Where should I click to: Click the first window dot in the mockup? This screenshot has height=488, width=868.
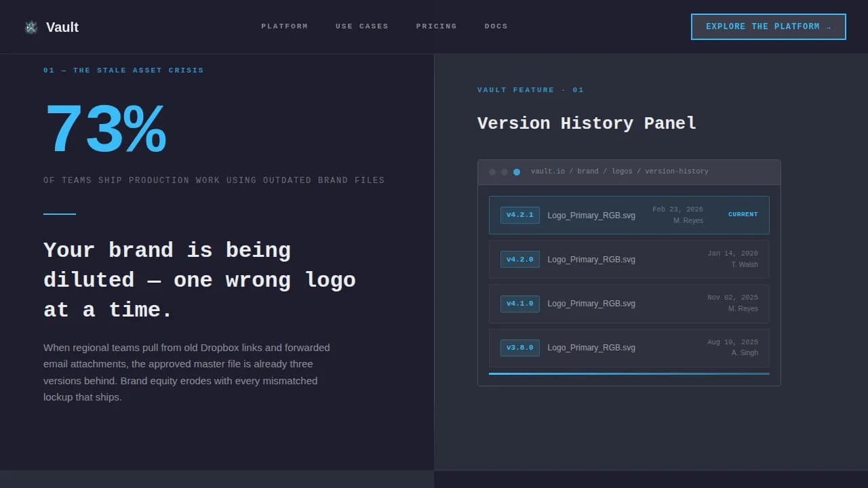[x=492, y=171]
